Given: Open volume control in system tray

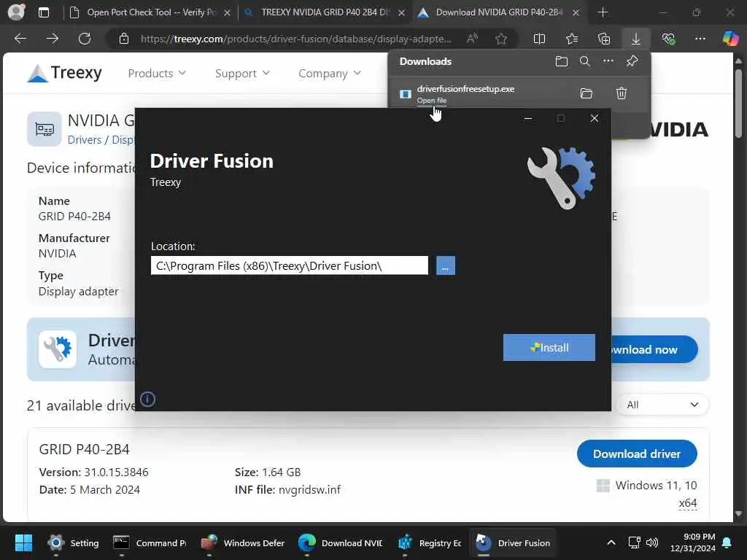Looking at the screenshot, I should point(651,542).
